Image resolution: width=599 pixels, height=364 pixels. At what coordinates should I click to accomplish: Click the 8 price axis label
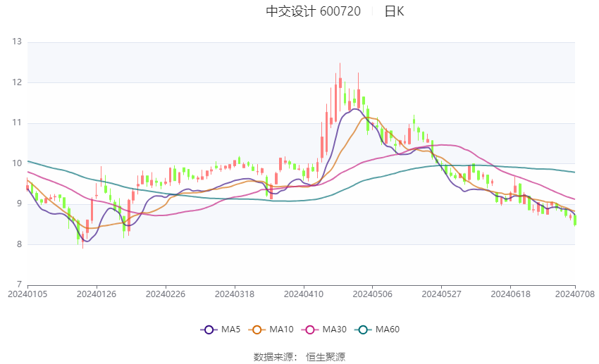pos(19,244)
